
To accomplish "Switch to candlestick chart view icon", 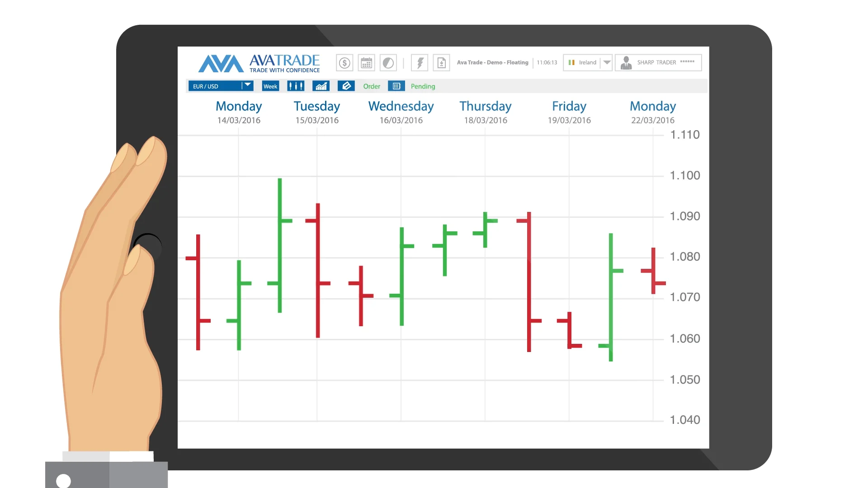I will (x=296, y=86).
